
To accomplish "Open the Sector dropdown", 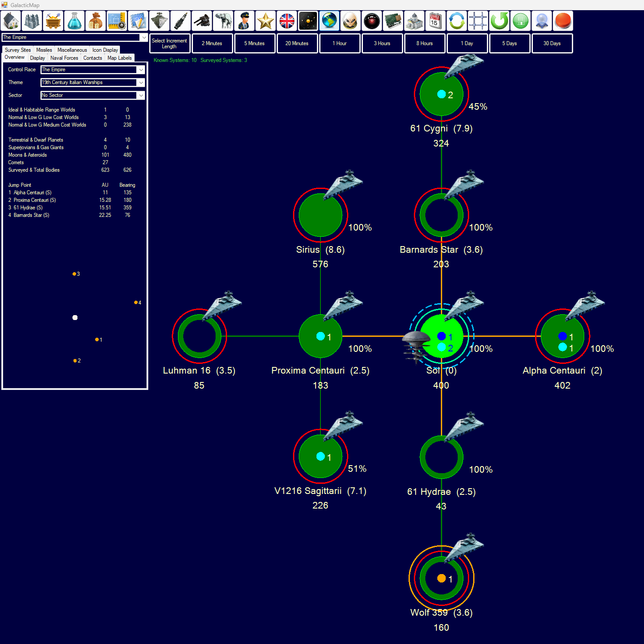I will pyautogui.click(x=93, y=95).
